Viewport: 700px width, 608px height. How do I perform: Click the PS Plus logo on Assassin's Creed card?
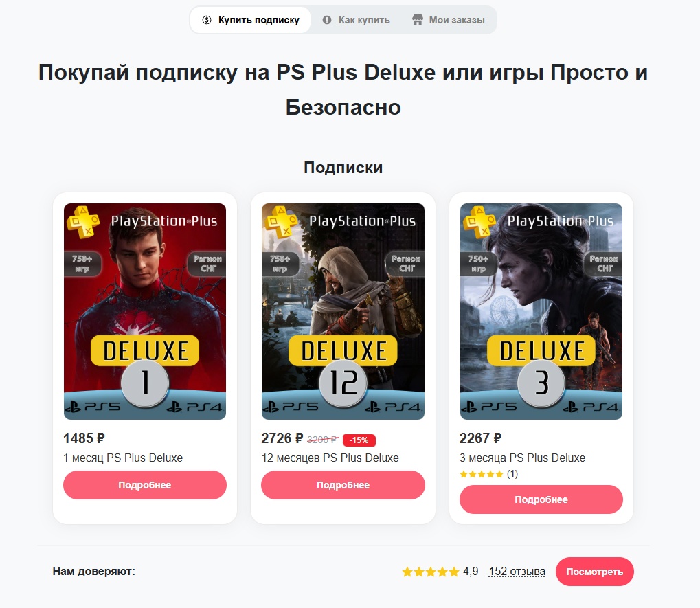pos(281,222)
